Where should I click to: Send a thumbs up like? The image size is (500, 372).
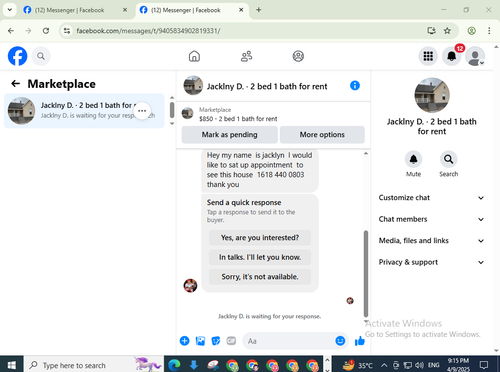pyautogui.click(x=360, y=341)
